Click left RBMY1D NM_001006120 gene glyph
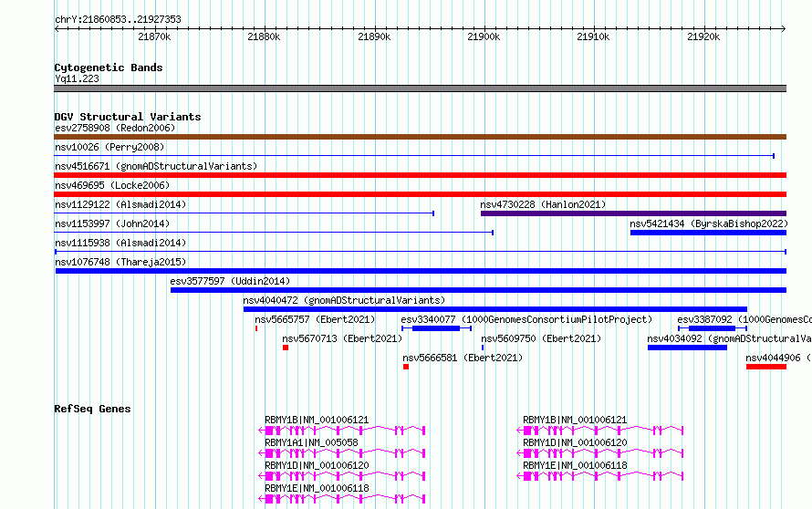This screenshot has height=509, width=812. (342, 476)
